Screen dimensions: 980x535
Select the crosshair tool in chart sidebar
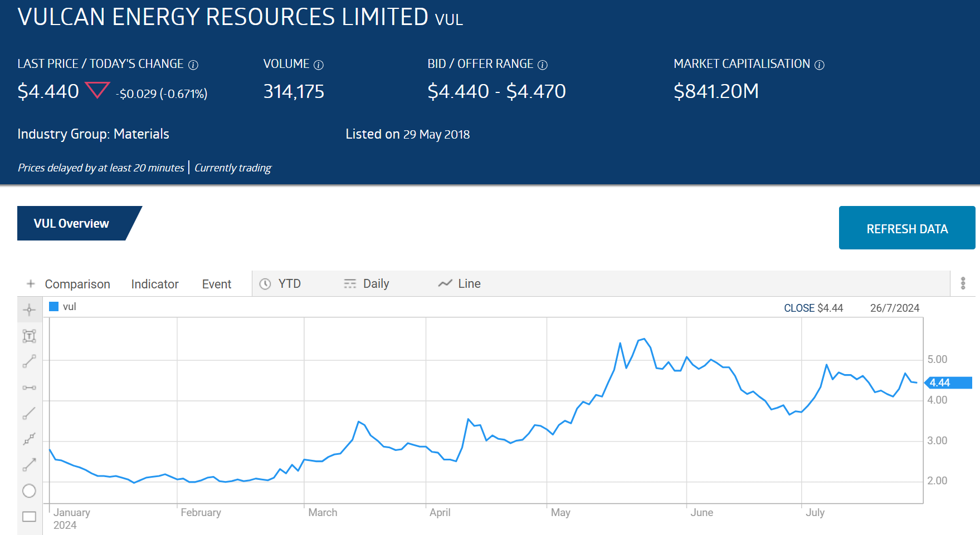tap(30, 310)
